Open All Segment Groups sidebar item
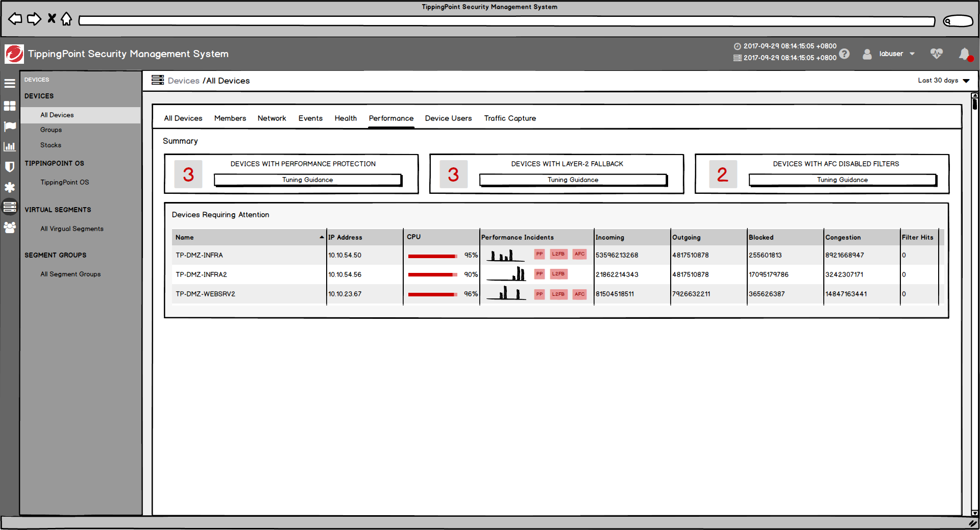The height and width of the screenshot is (530, 980). tap(70, 274)
